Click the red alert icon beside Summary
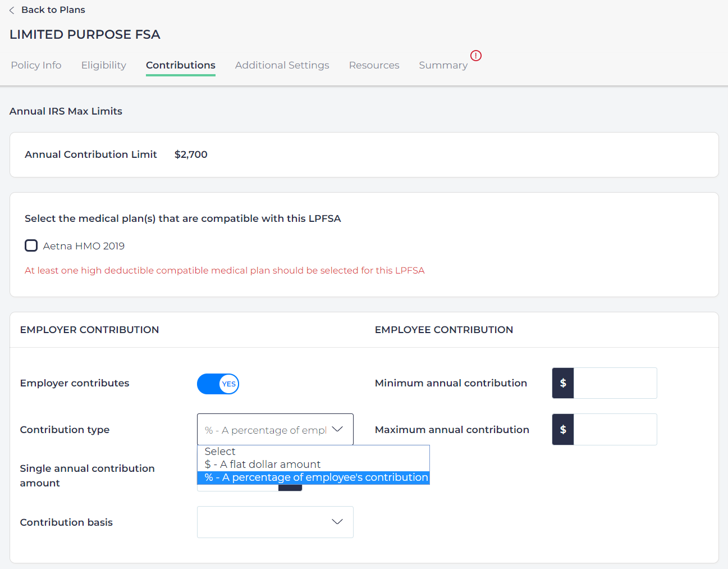Viewport: 728px width, 569px height. pos(475,56)
